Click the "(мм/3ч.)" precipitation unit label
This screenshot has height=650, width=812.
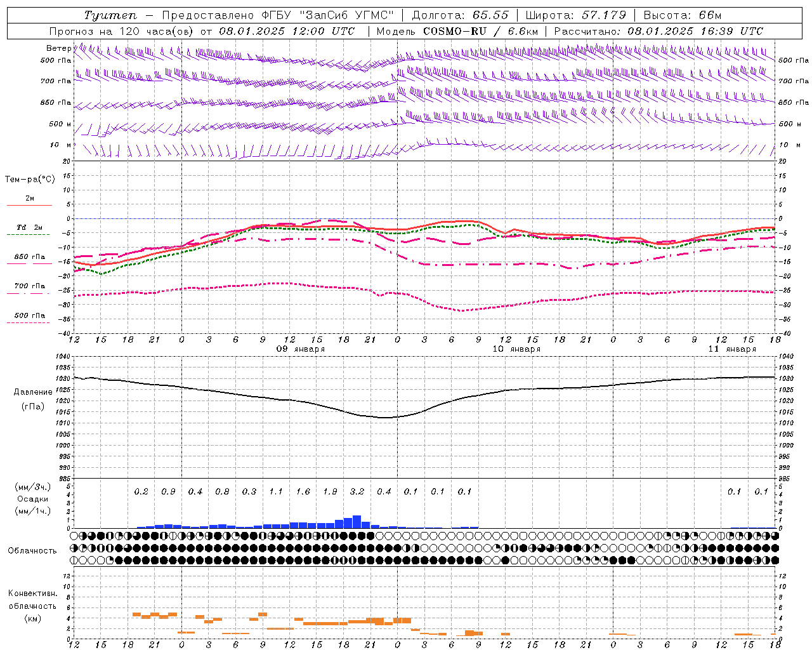(x=32, y=487)
